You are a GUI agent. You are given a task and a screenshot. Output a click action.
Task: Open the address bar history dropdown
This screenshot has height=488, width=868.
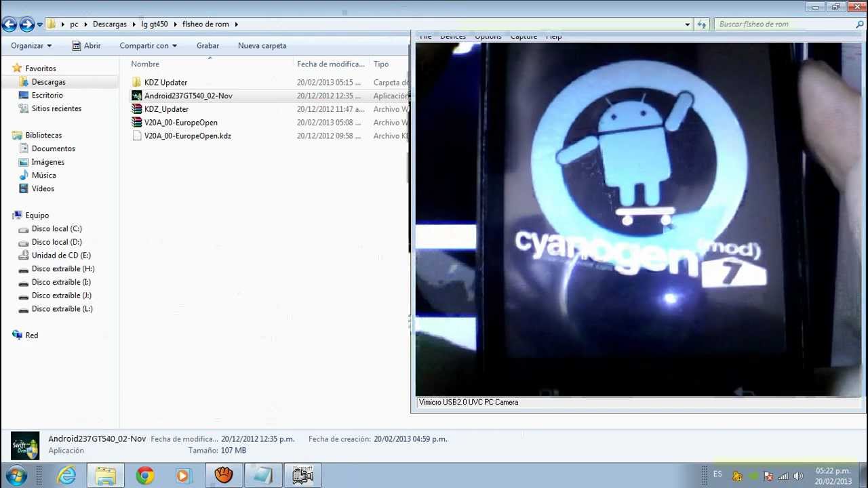(x=687, y=24)
